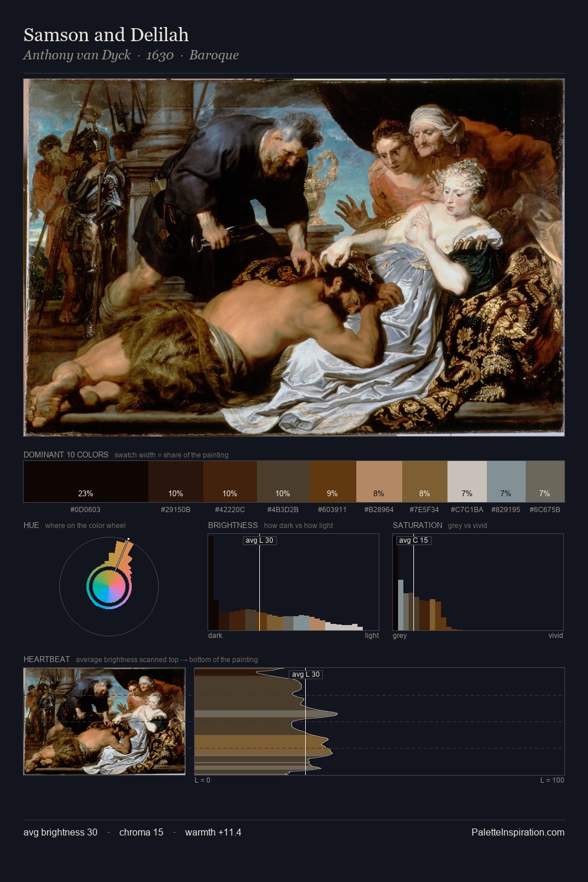Pick the #7E5F34 swatch
This screenshot has width=588, height=882.
(x=425, y=481)
